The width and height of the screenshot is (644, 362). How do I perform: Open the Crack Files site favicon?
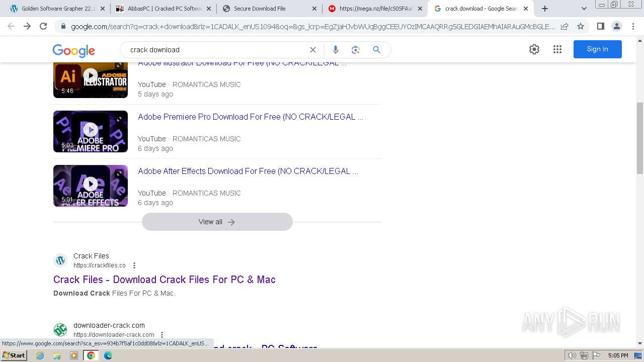(x=60, y=260)
